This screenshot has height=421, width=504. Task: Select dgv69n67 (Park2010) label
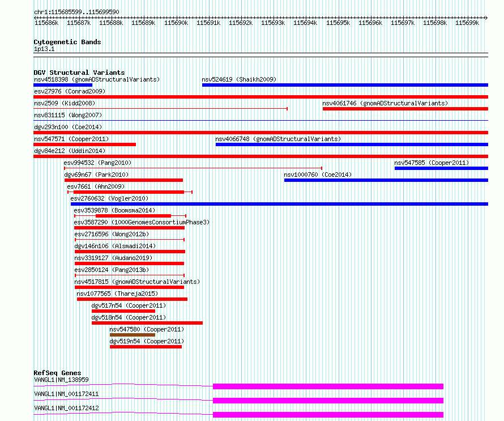(x=96, y=175)
